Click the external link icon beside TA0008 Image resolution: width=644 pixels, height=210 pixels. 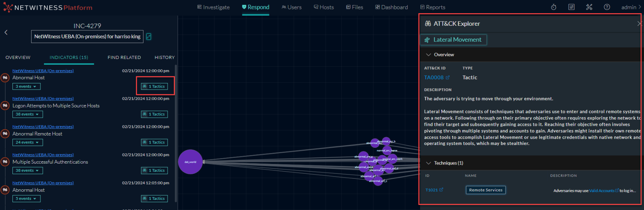click(448, 78)
